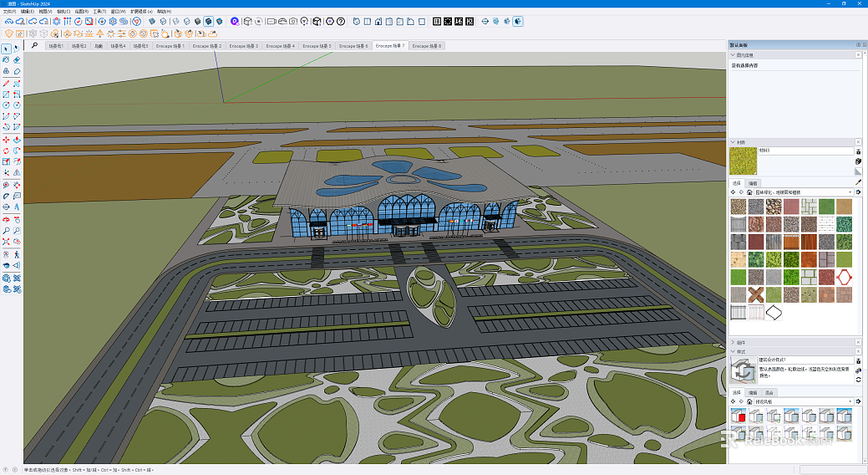This screenshot has height=475, width=868.
Task: Click the Zoom Extents tool
Action: pos(6,243)
